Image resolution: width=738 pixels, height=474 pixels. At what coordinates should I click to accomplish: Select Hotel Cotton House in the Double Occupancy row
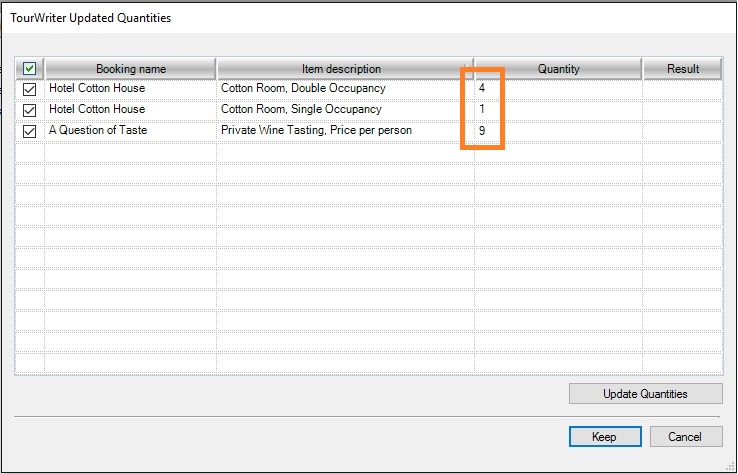coord(130,89)
